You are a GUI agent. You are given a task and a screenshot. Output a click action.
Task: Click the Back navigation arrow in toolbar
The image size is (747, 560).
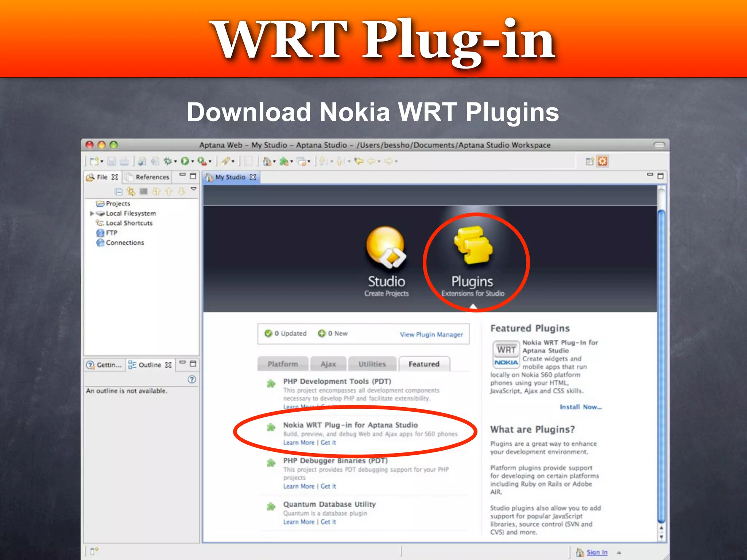pyautogui.click(x=372, y=161)
